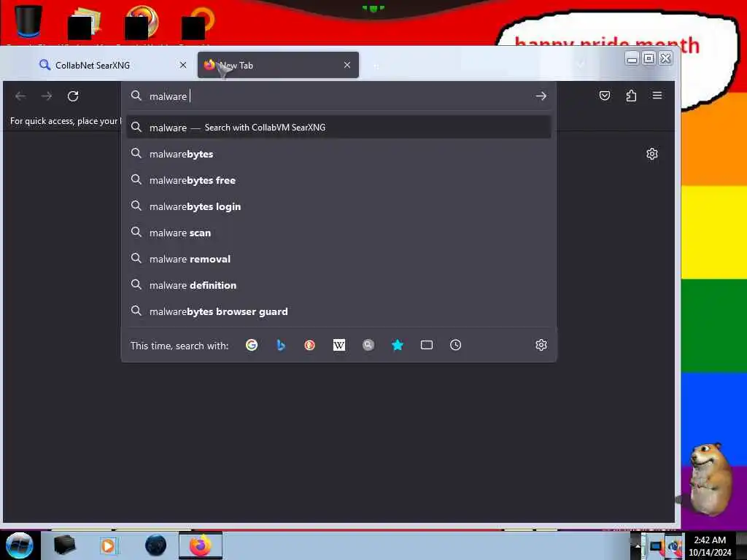Click the address bar with malware text
This screenshot has width=747, height=560.
pos(338,96)
